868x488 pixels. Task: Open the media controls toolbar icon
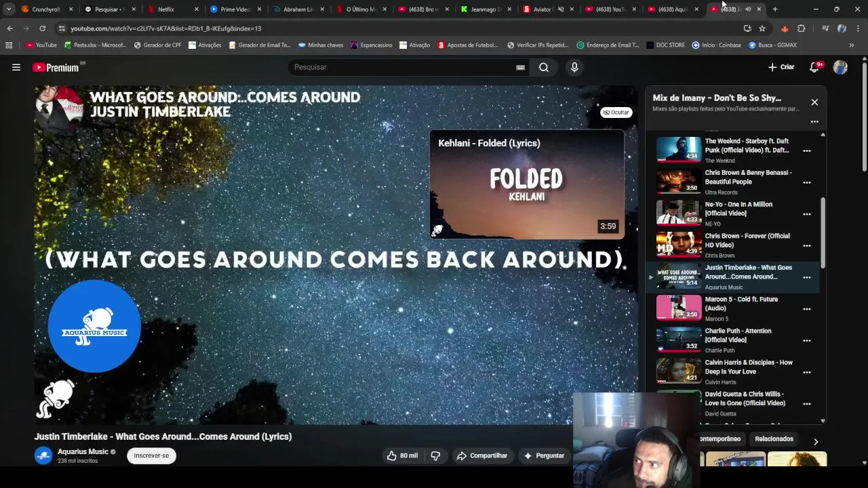(825, 28)
